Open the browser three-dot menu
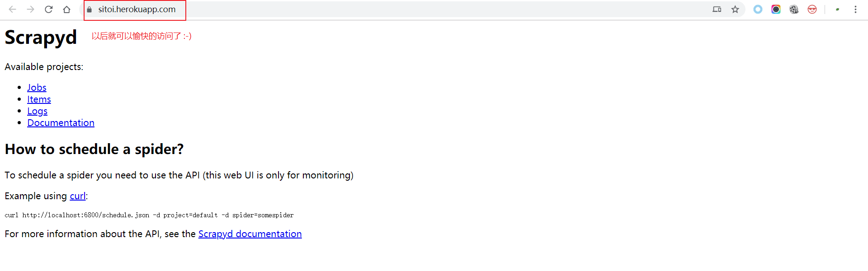The image size is (868, 271). point(855,9)
